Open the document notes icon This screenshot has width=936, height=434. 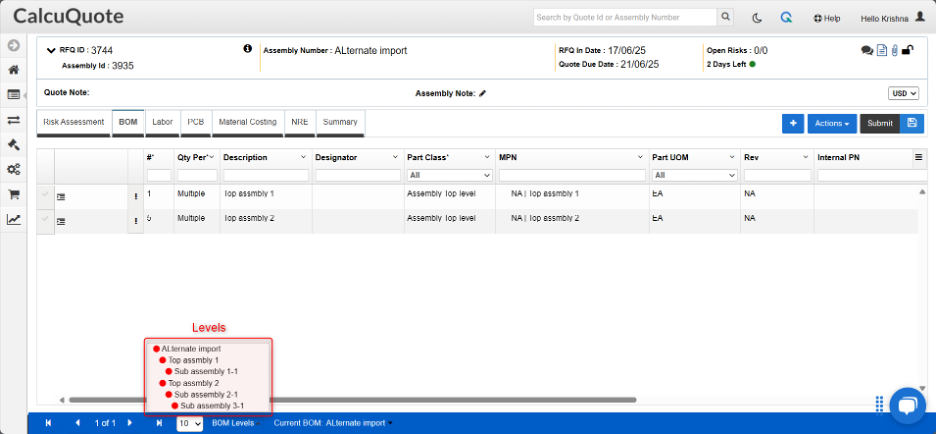click(882, 51)
